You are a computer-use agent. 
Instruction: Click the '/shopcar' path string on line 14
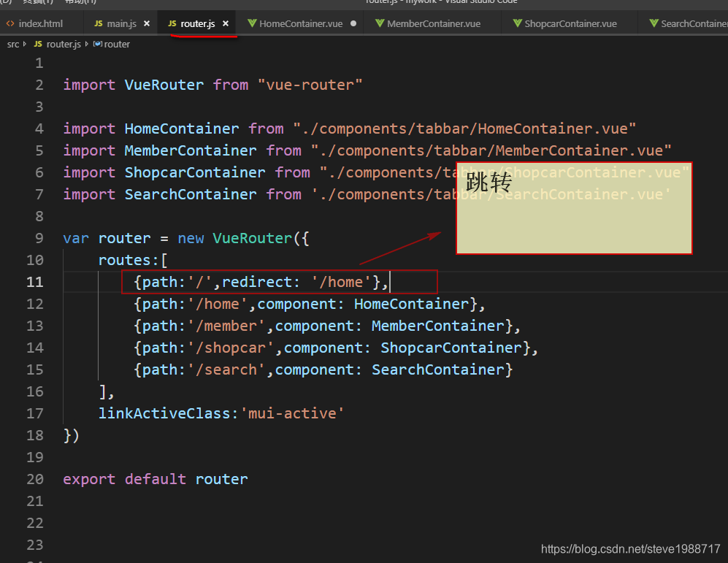pyautogui.click(x=230, y=347)
